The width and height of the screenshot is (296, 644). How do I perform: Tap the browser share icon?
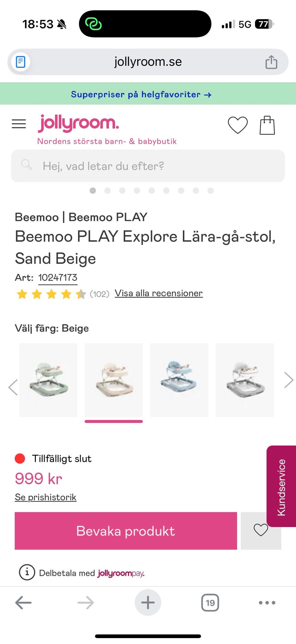[271, 62]
